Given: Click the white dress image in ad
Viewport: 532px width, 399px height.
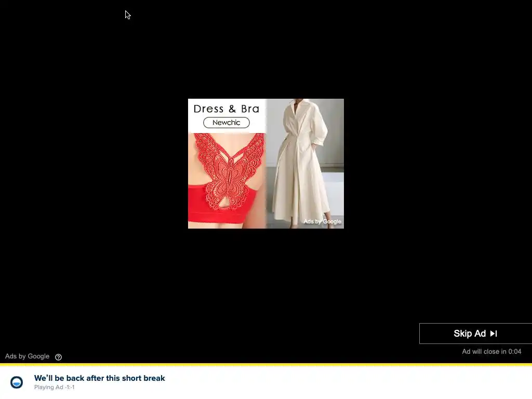Looking at the screenshot, I should pos(305,164).
